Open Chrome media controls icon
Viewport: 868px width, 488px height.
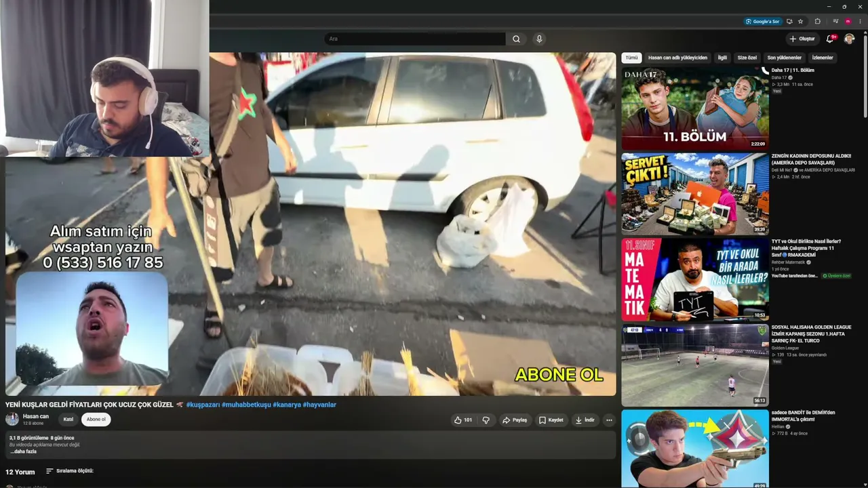click(x=835, y=21)
